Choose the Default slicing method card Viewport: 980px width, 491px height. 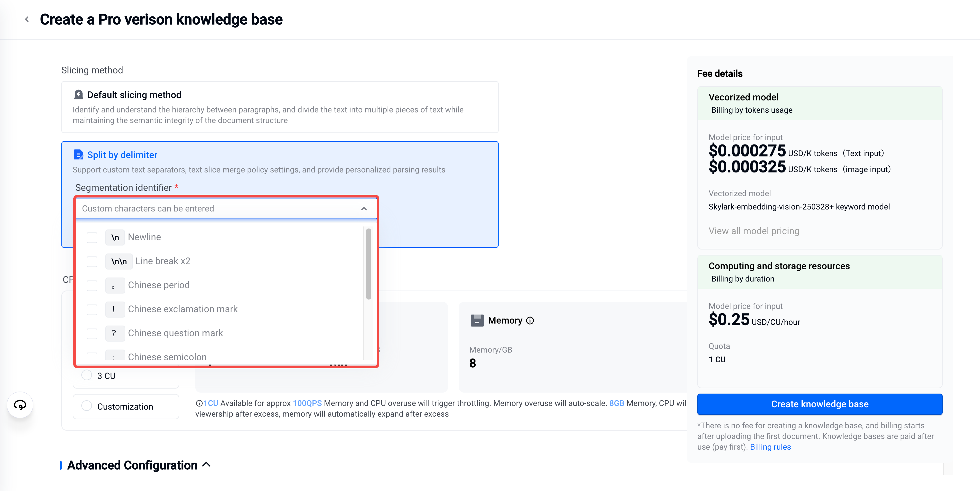(x=280, y=107)
